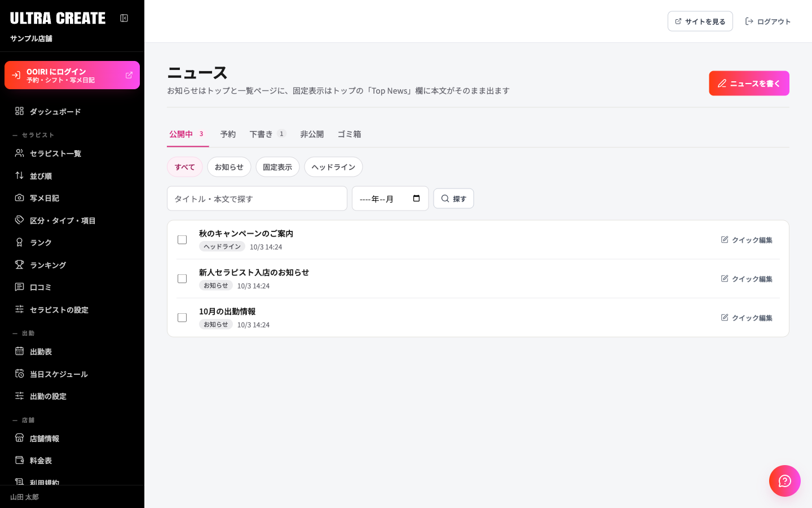Check the 秋のキャンペーンのご案内 checkbox

(182, 240)
